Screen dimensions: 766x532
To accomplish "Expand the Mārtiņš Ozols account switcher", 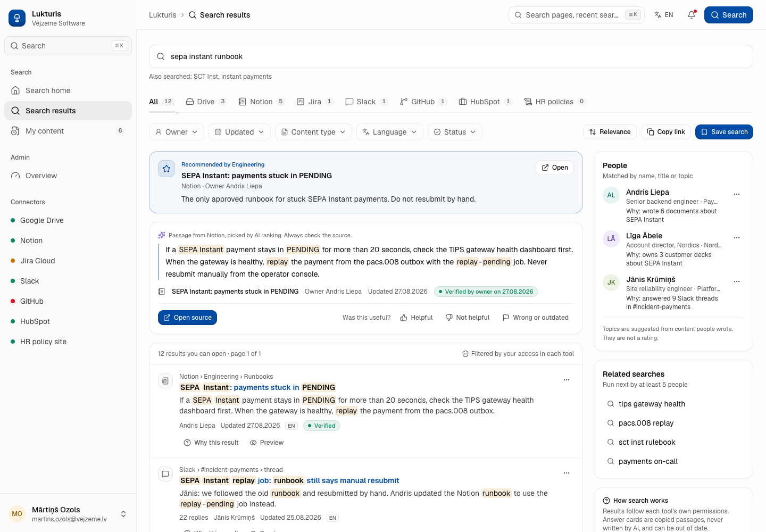I will (x=68, y=514).
